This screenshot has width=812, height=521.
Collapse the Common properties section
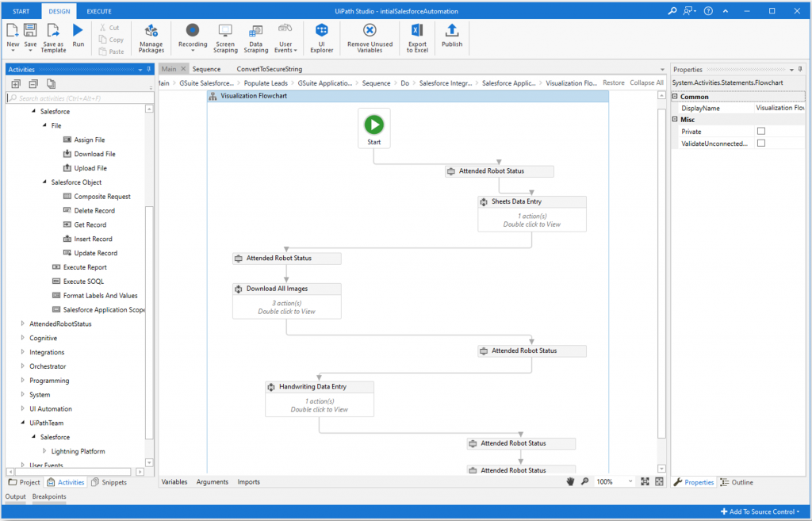pyautogui.click(x=675, y=96)
